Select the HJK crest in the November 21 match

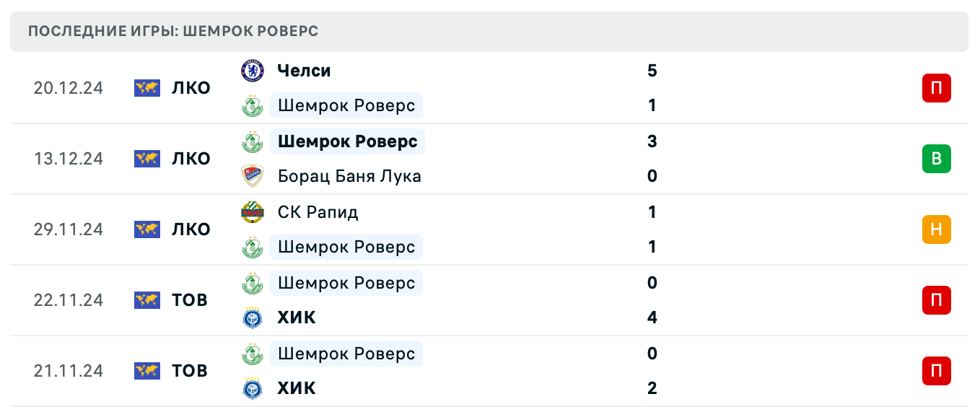pyautogui.click(x=252, y=388)
